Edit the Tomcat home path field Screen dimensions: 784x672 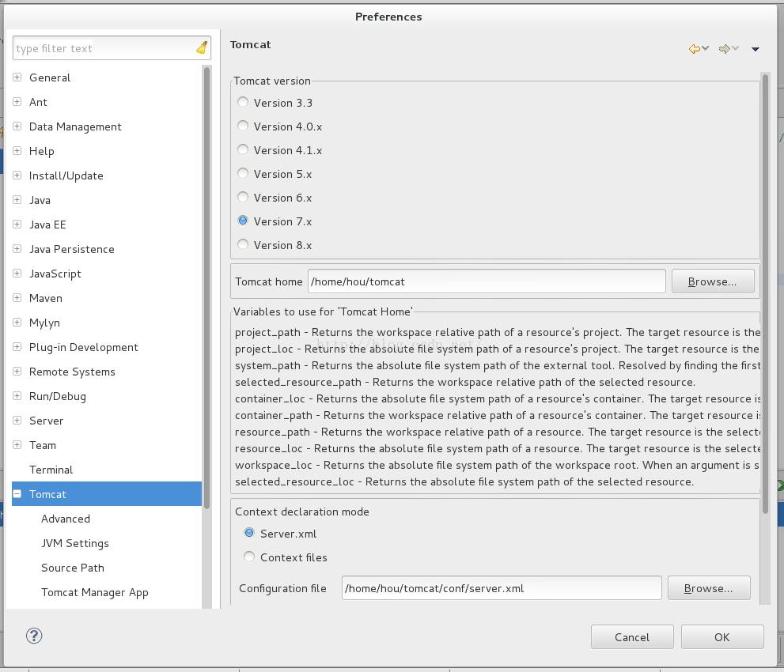click(x=487, y=281)
